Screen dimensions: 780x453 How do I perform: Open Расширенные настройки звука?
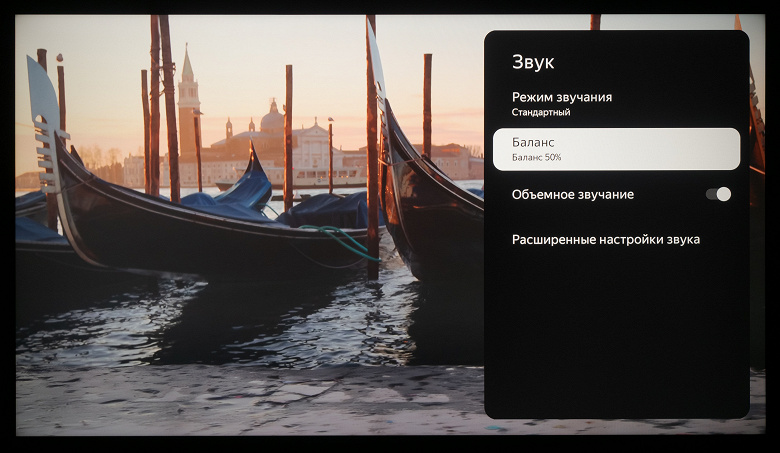click(605, 240)
